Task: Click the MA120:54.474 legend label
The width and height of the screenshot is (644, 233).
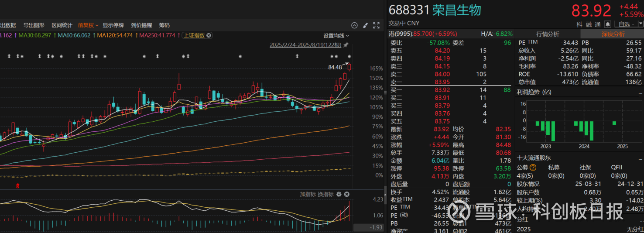Action: (x=115, y=35)
